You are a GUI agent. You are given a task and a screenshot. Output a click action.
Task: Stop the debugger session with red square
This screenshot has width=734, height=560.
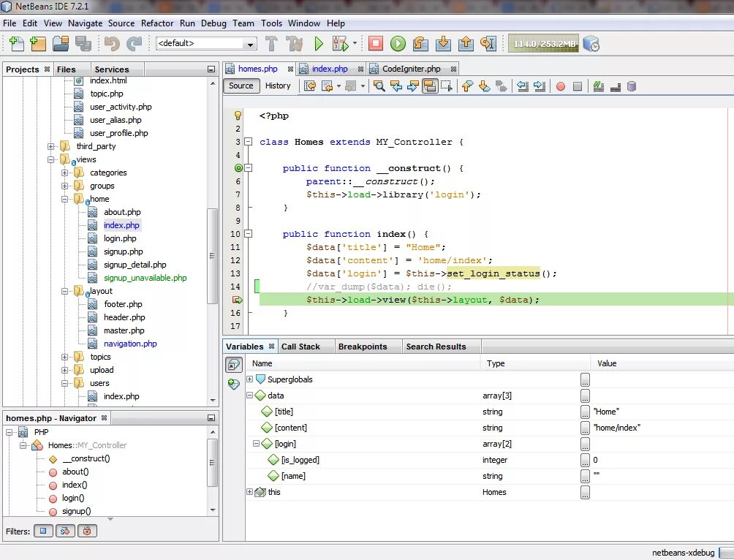[x=375, y=44]
